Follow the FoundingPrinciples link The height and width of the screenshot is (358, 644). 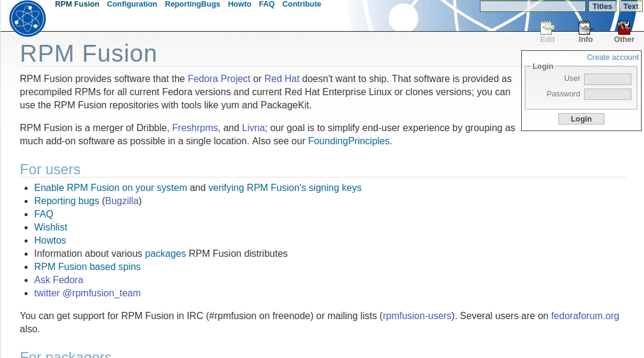point(349,141)
